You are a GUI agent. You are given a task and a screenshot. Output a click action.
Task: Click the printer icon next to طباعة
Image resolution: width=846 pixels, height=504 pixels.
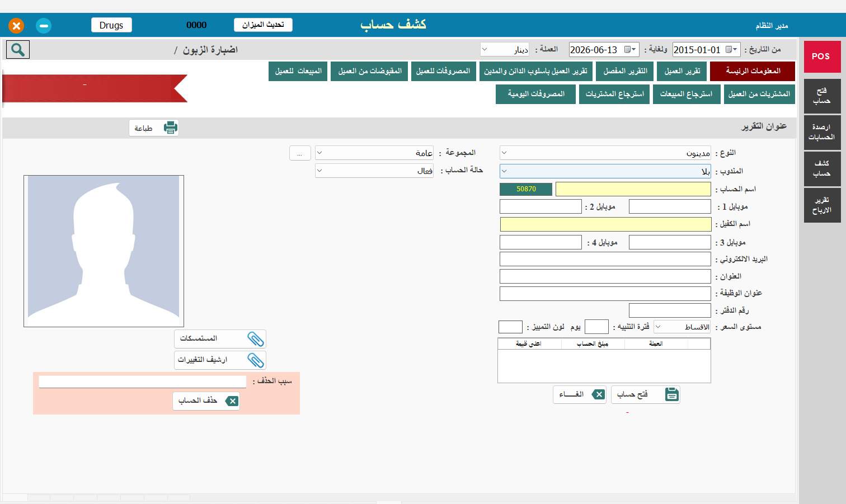tap(170, 128)
